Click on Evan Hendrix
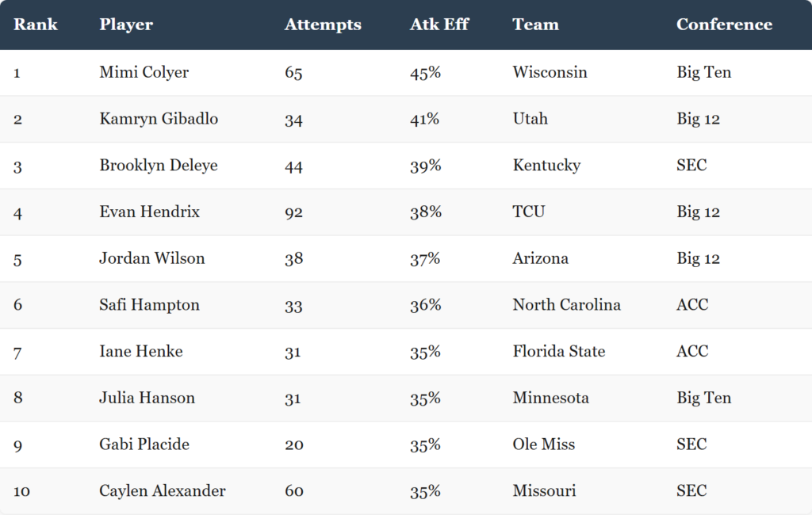This screenshot has height=515, width=812. tap(149, 212)
